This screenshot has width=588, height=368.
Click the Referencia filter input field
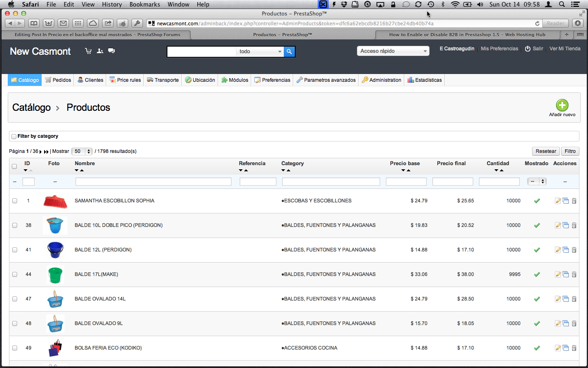pyautogui.click(x=258, y=182)
